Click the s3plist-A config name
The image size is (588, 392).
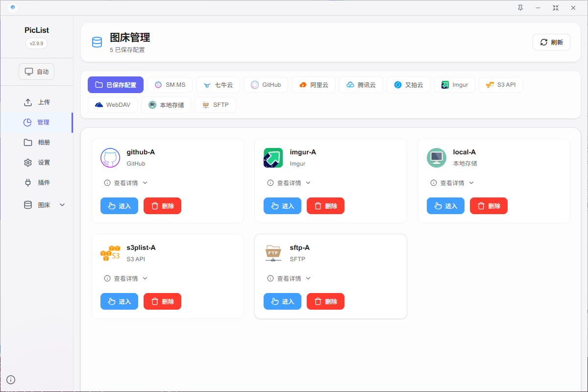(x=141, y=248)
